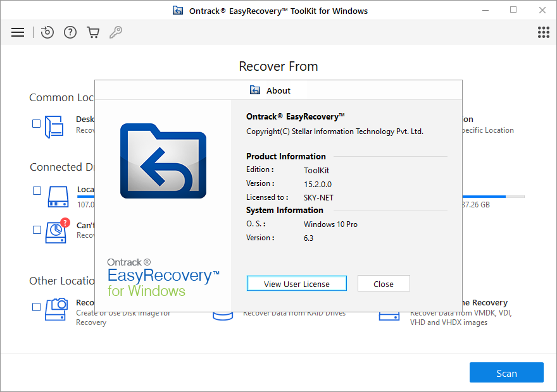This screenshot has width=557, height=392.
Task: Click the About dialog title icon
Action: (255, 90)
